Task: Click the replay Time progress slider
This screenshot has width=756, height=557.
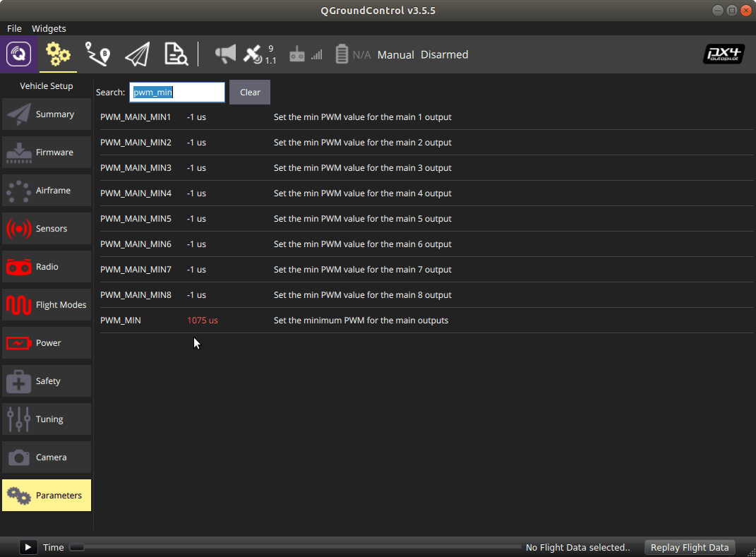Action: click(295, 547)
